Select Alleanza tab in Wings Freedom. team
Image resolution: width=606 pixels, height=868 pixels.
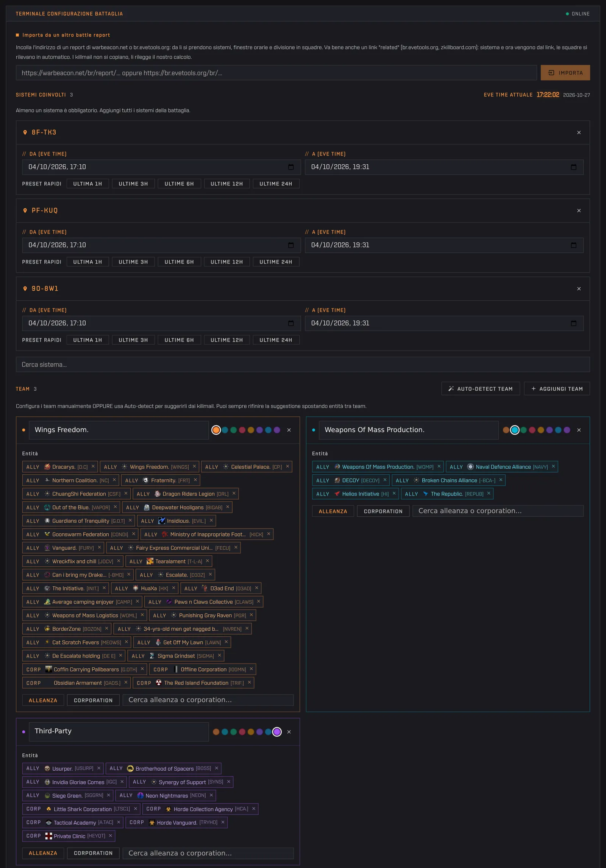(43, 700)
